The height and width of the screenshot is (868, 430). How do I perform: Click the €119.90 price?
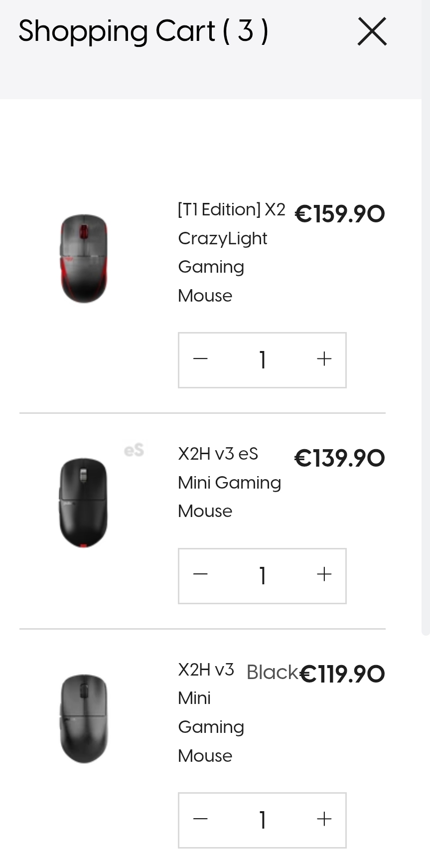pos(342,674)
